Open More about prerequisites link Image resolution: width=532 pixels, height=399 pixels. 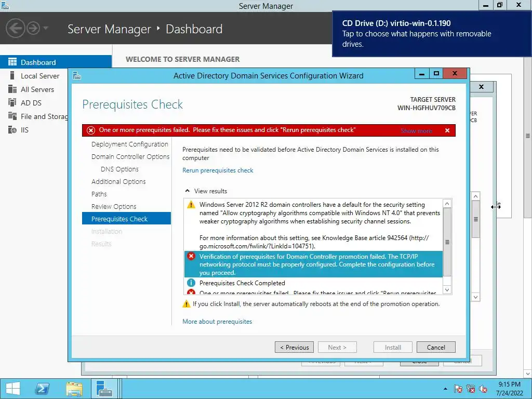click(x=217, y=321)
